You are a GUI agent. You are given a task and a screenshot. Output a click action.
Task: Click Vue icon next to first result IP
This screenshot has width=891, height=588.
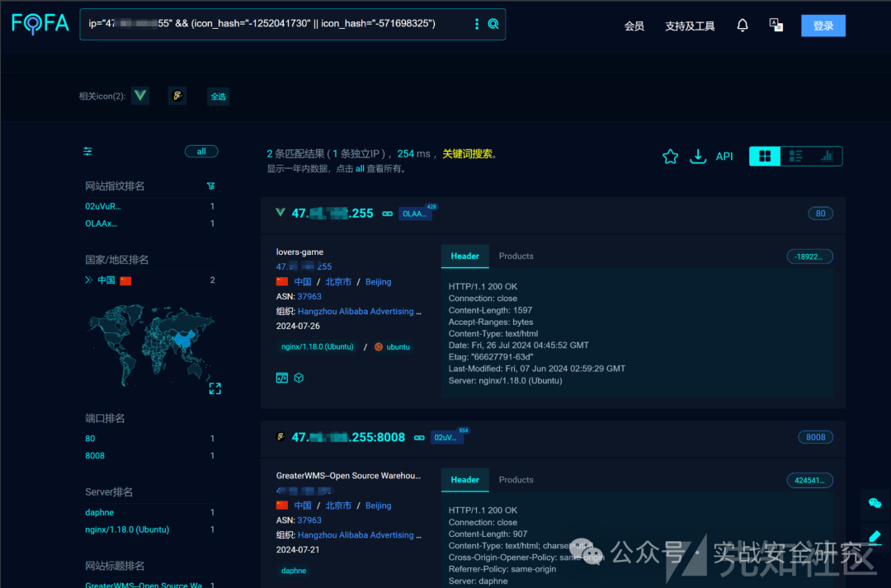pyautogui.click(x=280, y=213)
